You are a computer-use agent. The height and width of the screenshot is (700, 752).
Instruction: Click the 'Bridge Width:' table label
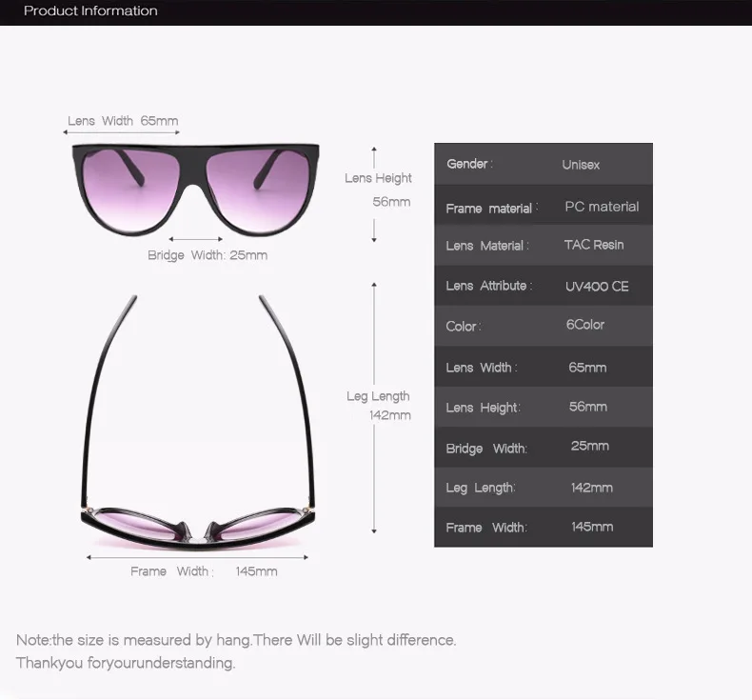486,449
